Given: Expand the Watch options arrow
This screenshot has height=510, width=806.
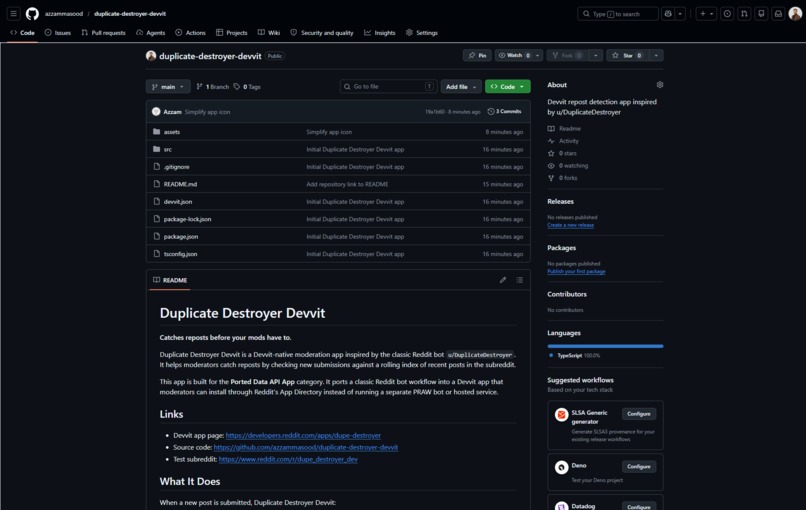Looking at the screenshot, I should click(x=538, y=56).
